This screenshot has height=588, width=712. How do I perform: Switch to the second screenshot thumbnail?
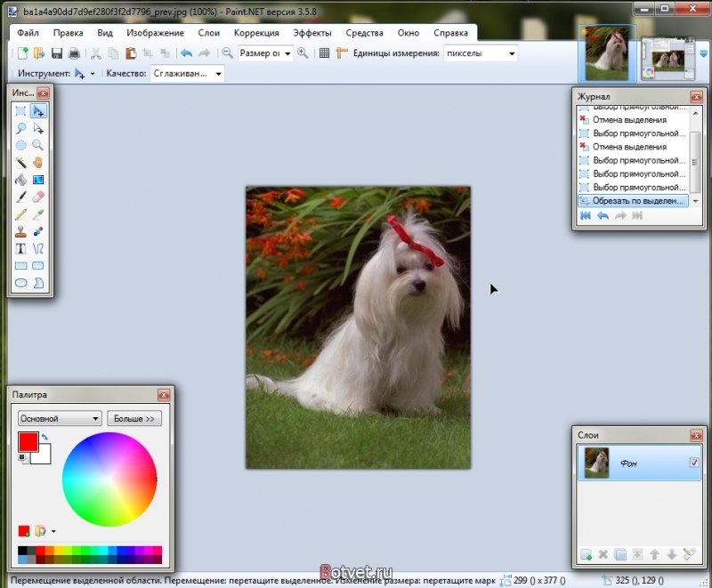(667, 60)
